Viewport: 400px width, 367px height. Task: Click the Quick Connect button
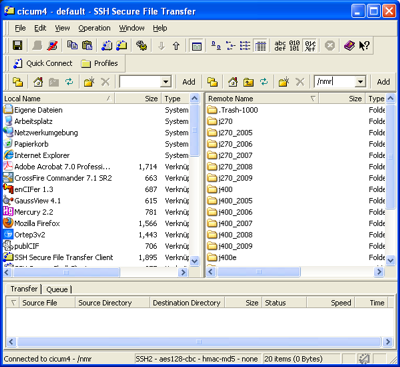coord(43,63)
